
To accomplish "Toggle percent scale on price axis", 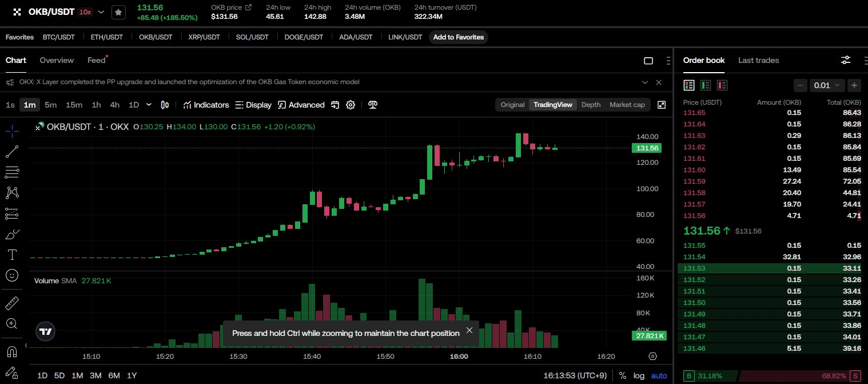I will click(x=622, y=375).
